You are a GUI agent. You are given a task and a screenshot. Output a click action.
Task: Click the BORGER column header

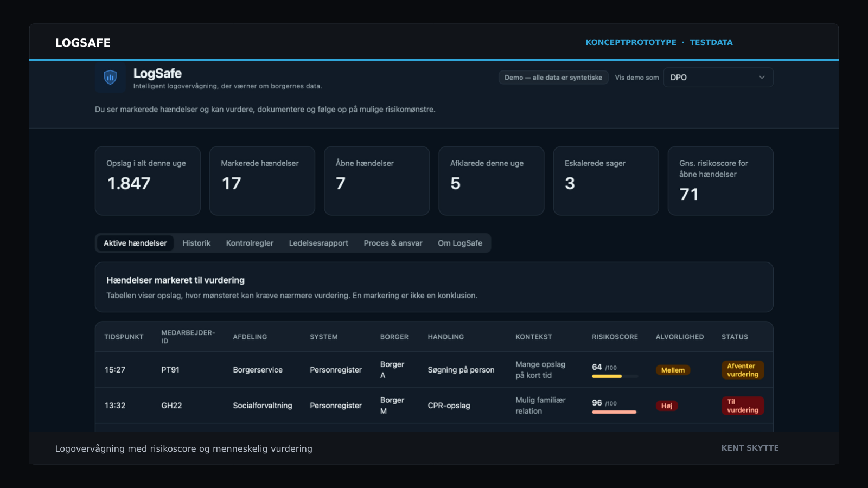394,337
